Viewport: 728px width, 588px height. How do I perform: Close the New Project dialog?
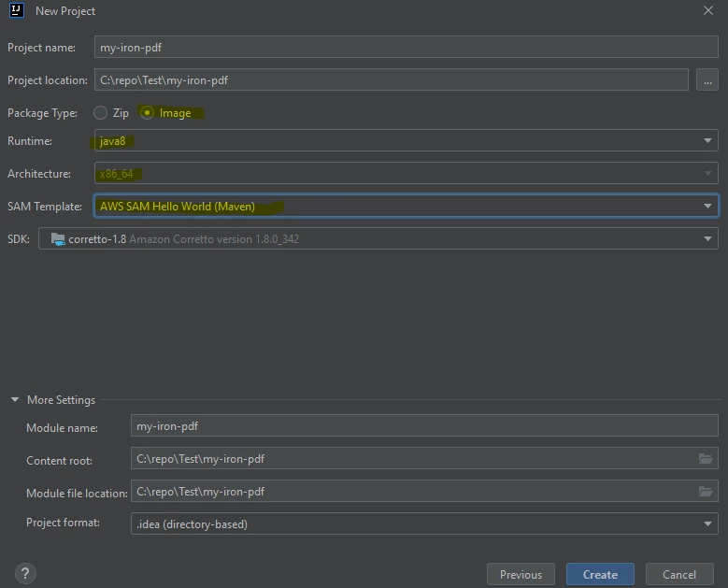(x=708, y=10)
